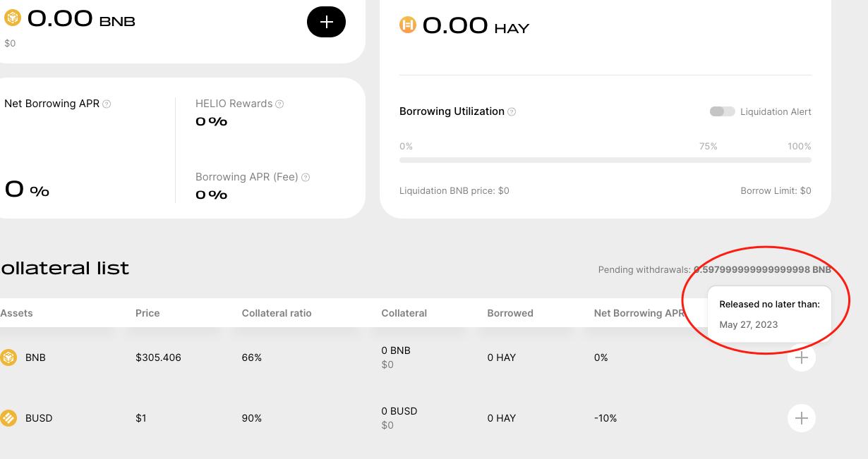Select the BNB asset row name

(35, 357)
